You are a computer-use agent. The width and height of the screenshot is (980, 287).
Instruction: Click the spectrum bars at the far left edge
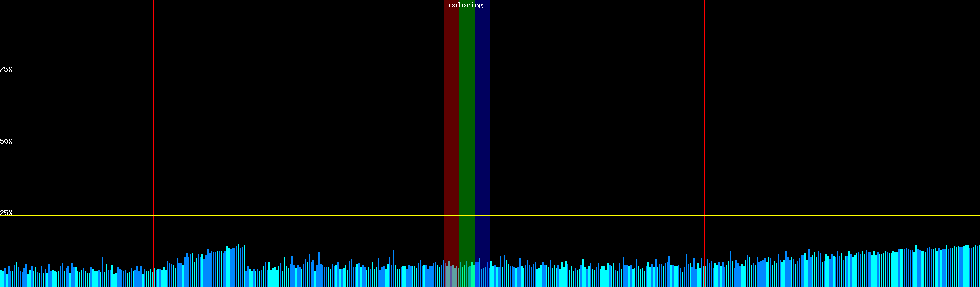pos(3,279)
